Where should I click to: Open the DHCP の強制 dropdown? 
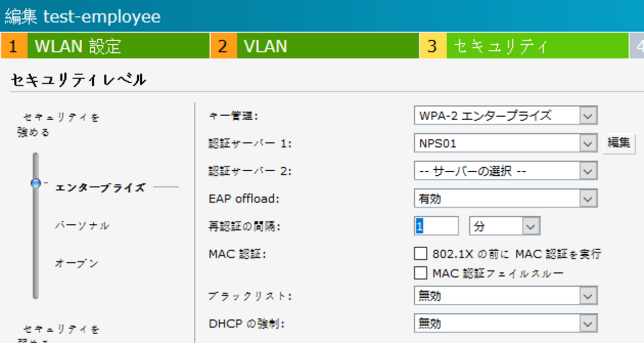click(x=506, y=324)
